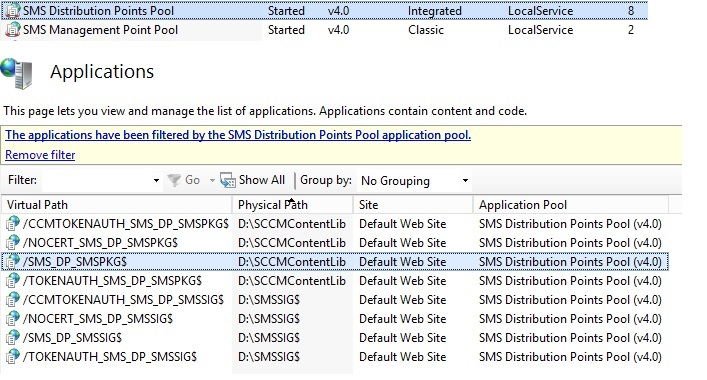This screenshot has height=380, width=707.
Task: Click icon of /SMS_DP_SMSPKG$ application
Action: (13, 261)
